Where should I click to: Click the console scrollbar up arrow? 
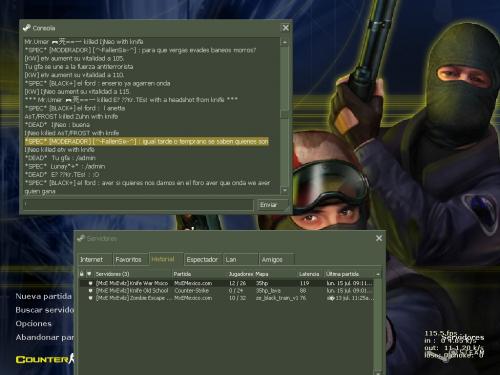(x=285, y=42)
